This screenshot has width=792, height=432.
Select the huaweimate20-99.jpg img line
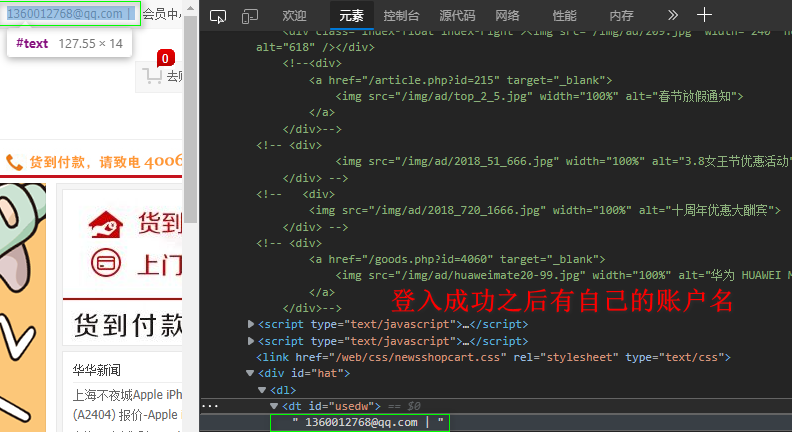[x=563, y=275]
